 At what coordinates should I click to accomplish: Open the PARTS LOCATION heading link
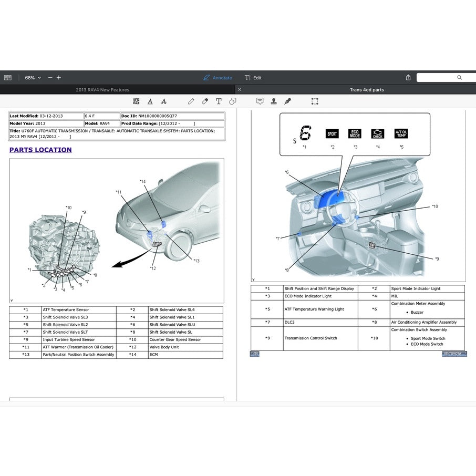[40, 150]
